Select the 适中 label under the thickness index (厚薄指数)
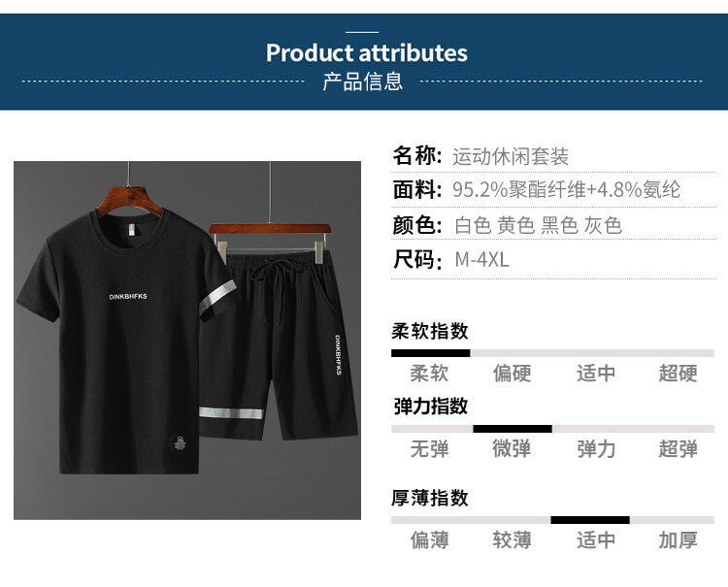The width and height of the screenshot is (728, 587). coord(596,540)
